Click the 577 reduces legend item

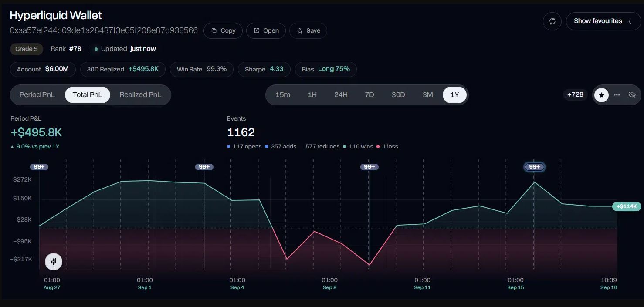coord(322,147)
